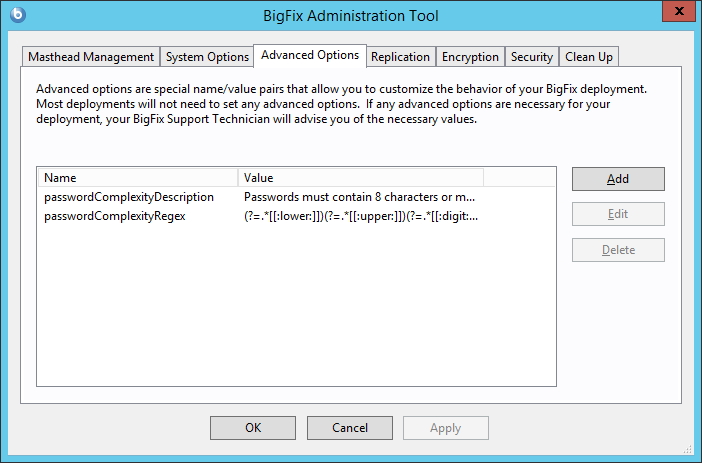This screenshot has height=463, width=702.
Task: Switch to the Security tab
Action: coord(531,57)
